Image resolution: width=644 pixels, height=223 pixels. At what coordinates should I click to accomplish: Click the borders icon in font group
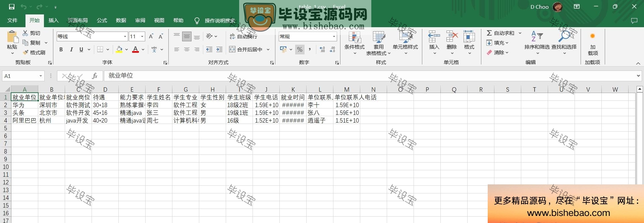[x=100, y=49]
